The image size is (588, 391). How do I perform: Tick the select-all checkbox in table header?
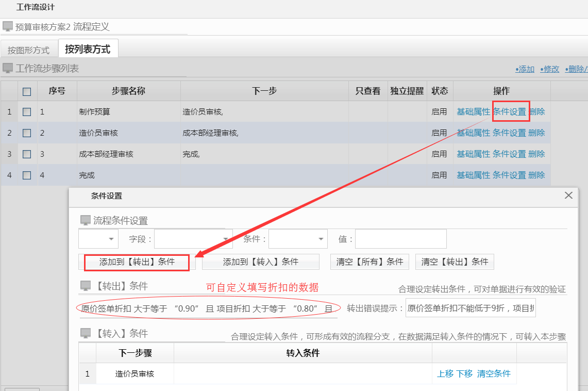click(27, 91)
